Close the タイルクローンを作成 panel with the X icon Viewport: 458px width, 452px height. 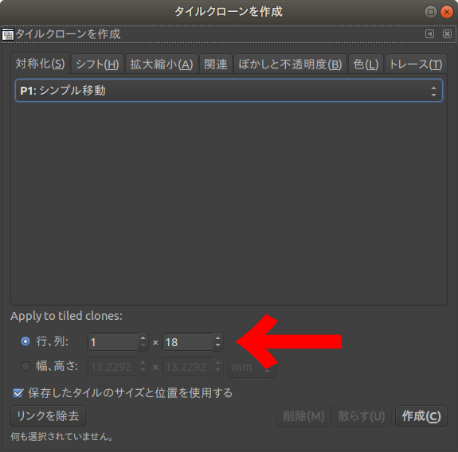pos(447,34)
